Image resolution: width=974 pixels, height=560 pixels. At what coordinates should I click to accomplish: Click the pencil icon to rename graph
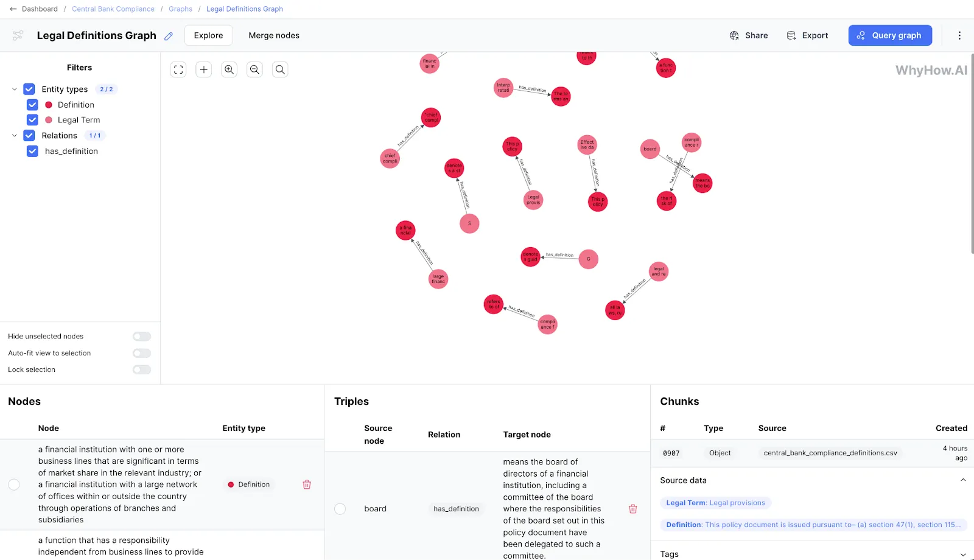pos(169,36)
